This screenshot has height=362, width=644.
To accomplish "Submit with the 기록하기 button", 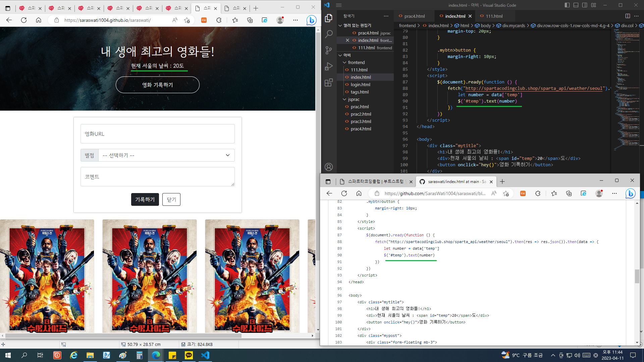I will point(145,199).
